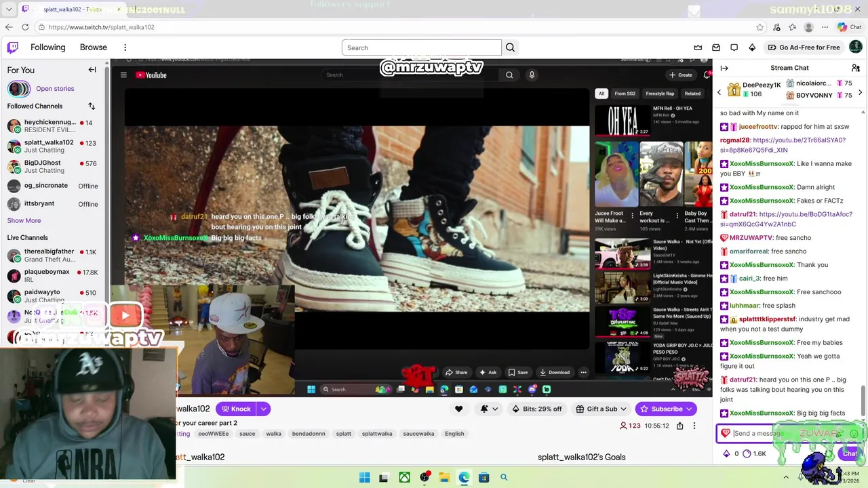Select the bendadonnn tag
Image resolution: width=868 pixels, height=488 pixels.
click(x=309, y=434)
